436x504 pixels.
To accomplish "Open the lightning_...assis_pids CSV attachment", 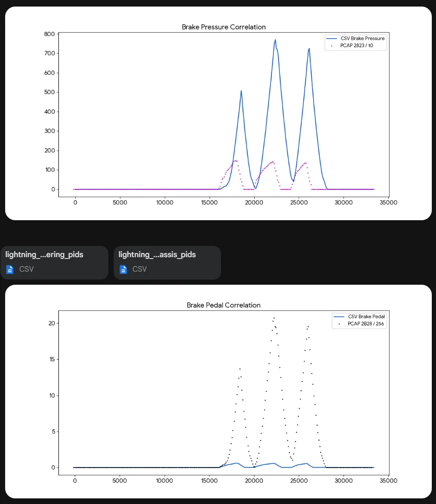I will pyautogui.click(x=167, y=262).
